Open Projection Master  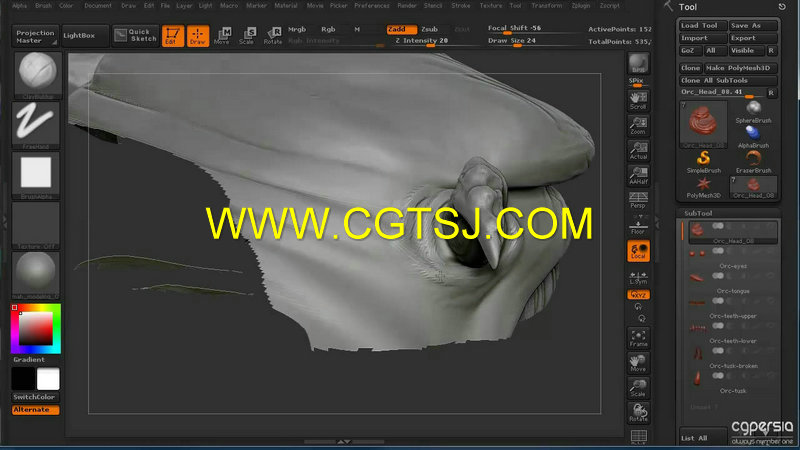pos(35,36)
